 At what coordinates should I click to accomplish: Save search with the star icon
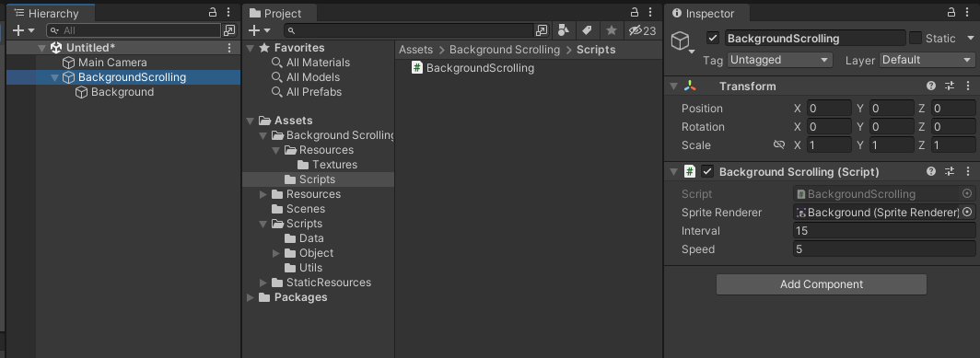612,30
